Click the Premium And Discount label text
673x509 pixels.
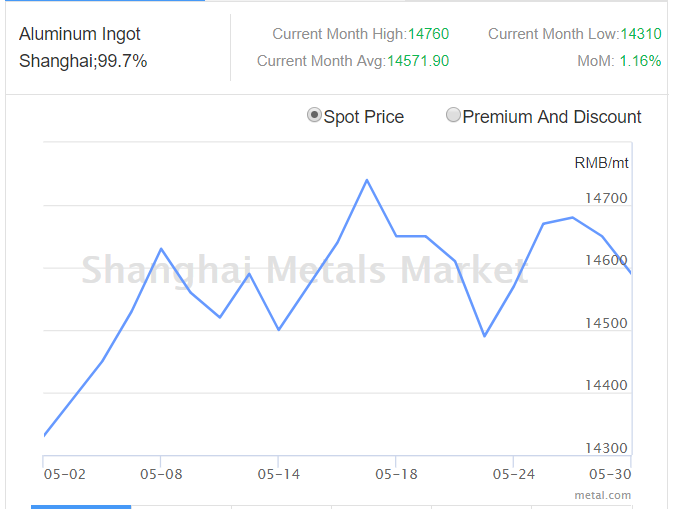552,117
